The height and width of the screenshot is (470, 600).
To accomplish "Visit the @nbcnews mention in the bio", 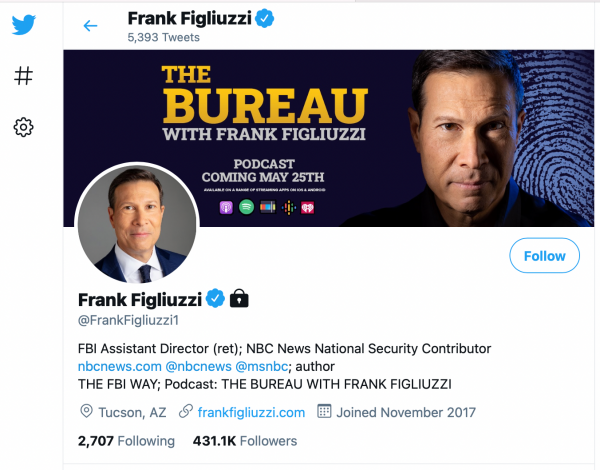I will 198,366.
